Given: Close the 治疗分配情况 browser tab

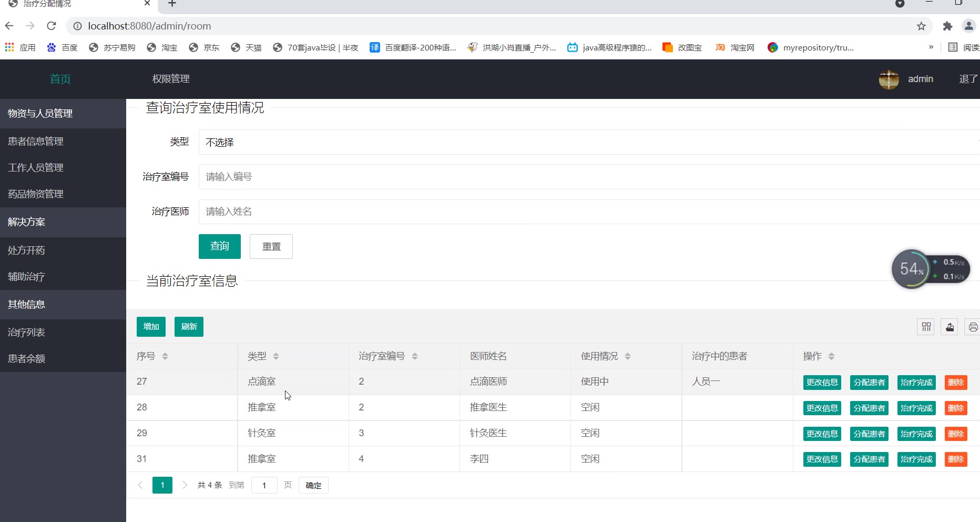Looking at the screenshot, I should coord(147,3).
